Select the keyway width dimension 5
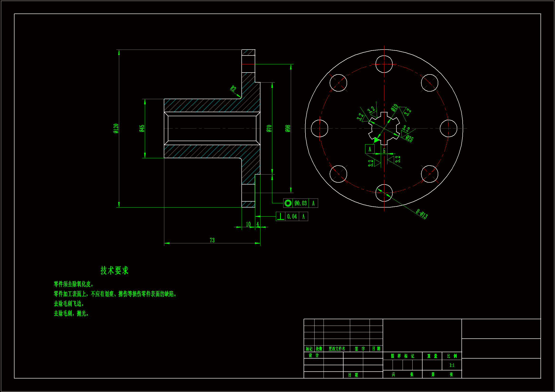Viewport: 555px width, 392px height. point(384,151)
